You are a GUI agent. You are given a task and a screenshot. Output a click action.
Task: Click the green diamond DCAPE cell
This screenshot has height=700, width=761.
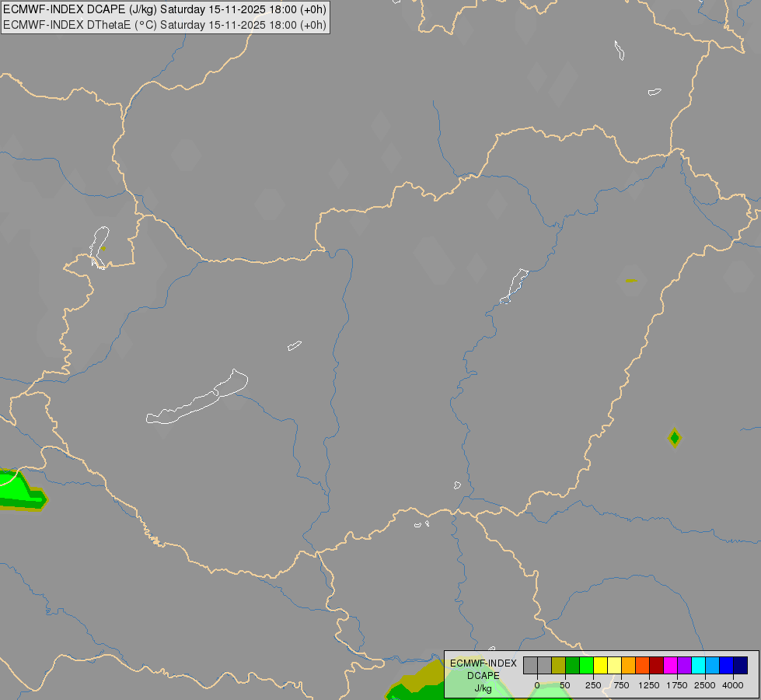coord(675,438)
